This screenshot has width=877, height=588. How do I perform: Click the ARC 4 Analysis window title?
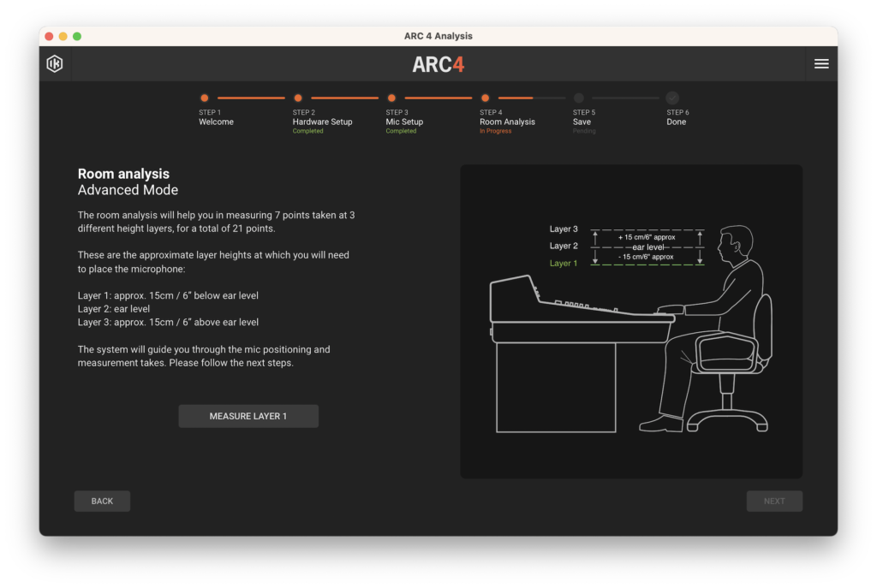[x=438, y=36]
